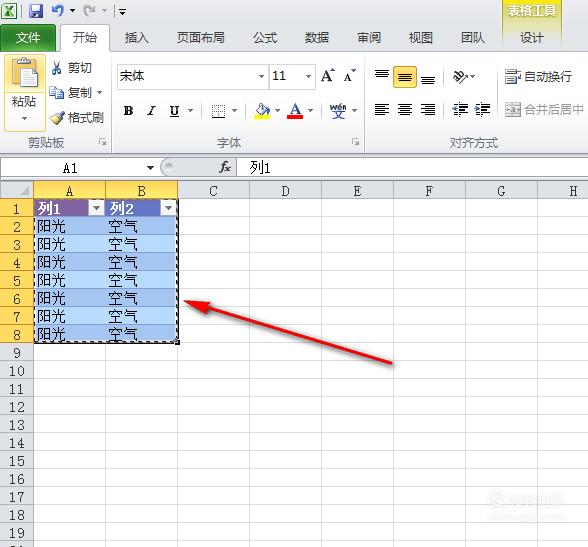The height and width of the screenshot is (547, 588).
Task: Open the font color dropdown arrow
Action: coord(310,111)
